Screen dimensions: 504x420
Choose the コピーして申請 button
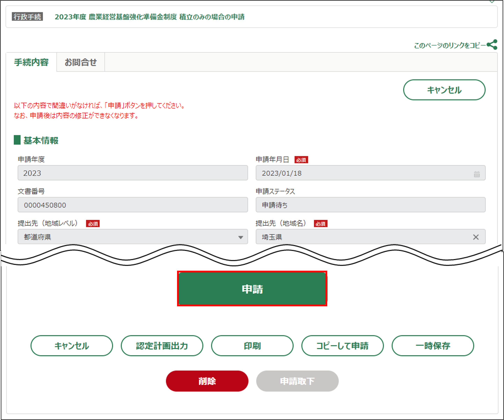(342, 346)
